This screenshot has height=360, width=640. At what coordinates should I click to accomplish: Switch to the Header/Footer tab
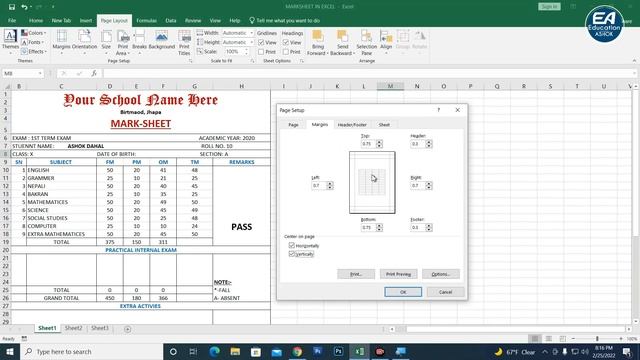point(352,124)
